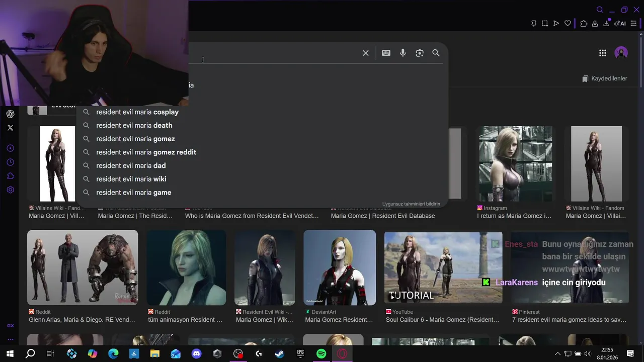Open the 'Glenn Arias, Maria & Diego' Reddit image
Viewport: 644px width, 362px height.
coord(83,267)
